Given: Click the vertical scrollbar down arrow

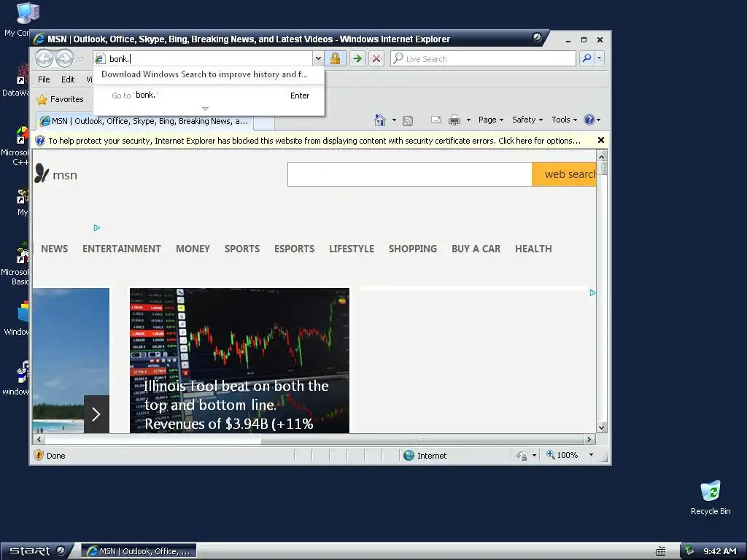Looking at the screenshot, I should coord(601,427).
